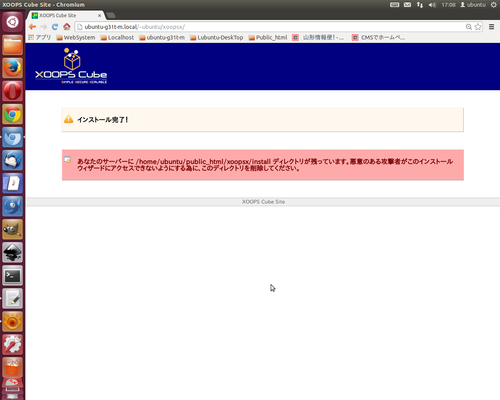The image size is (500, 400).
Task: Close the XOOPS Cube Site tab
Action: coord(99,15)
